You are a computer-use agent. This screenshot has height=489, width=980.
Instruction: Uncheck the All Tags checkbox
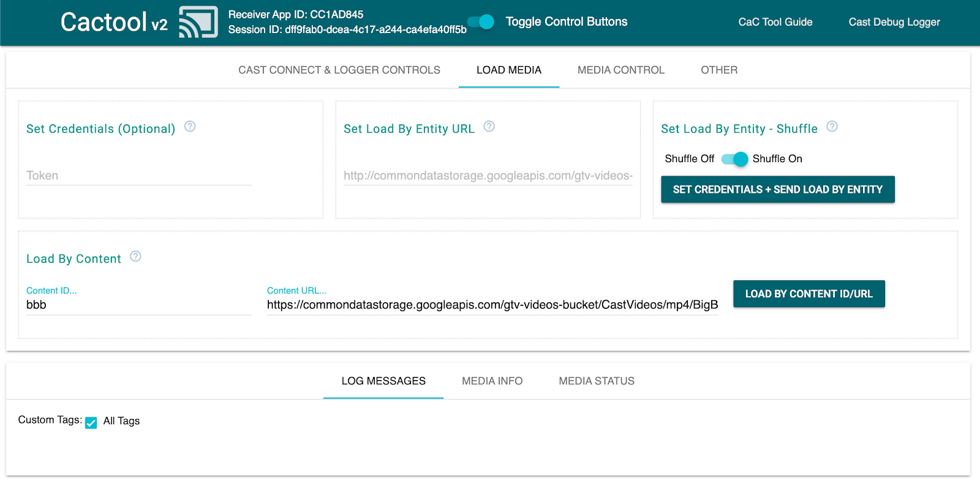(91, 422)
